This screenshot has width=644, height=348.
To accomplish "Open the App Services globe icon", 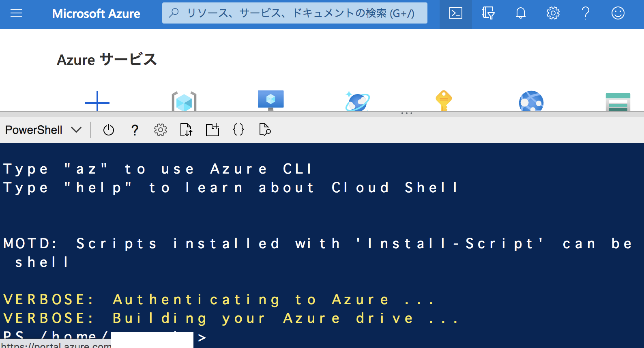I will click(x=531, y=101).
